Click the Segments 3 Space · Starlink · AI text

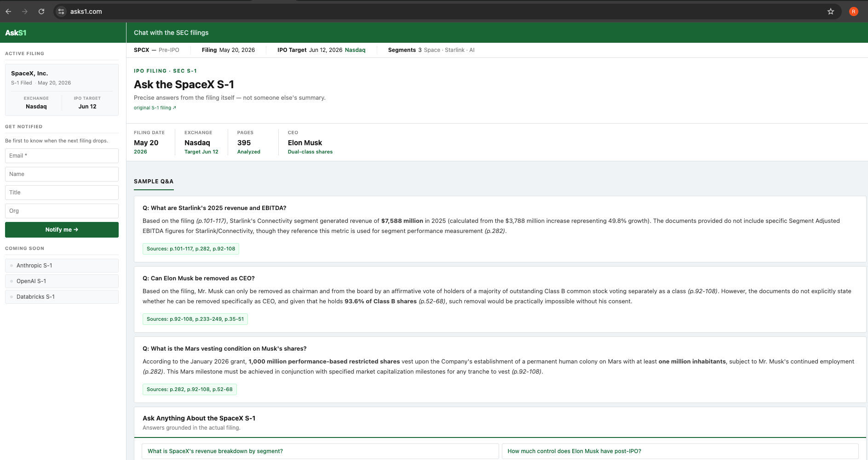431,50
